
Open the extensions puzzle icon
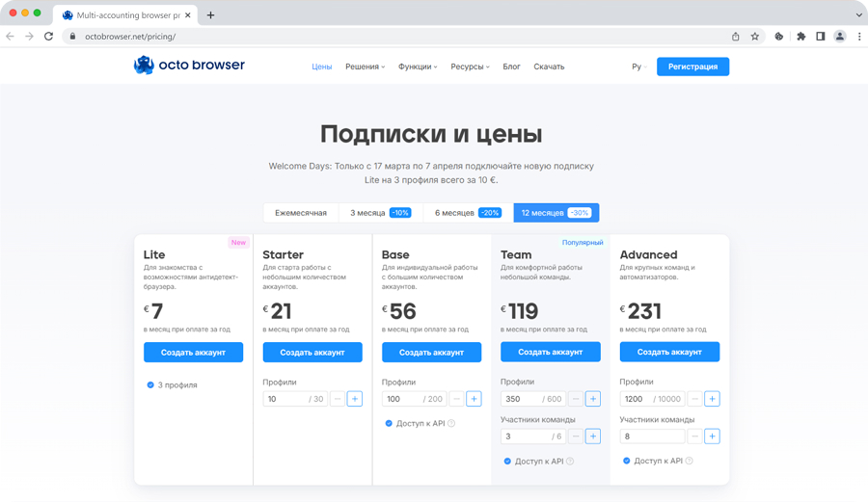801,37
